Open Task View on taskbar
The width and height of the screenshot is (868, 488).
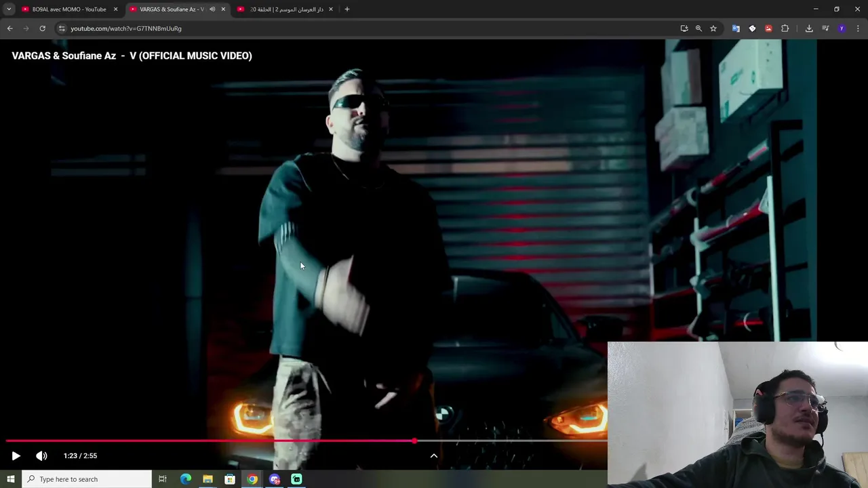[163, 479]
